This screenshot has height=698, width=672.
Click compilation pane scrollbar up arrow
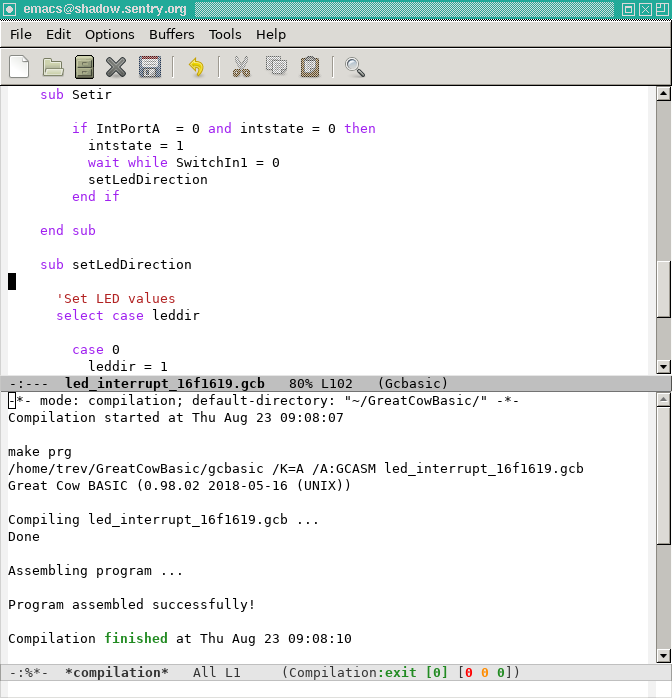pyautogui.click(x=664, y=399)
